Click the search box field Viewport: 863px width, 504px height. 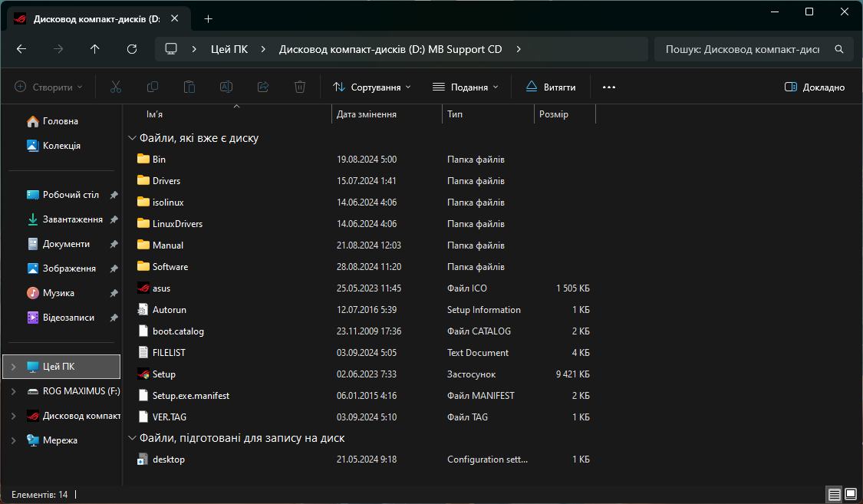click(x=741, y=49)
